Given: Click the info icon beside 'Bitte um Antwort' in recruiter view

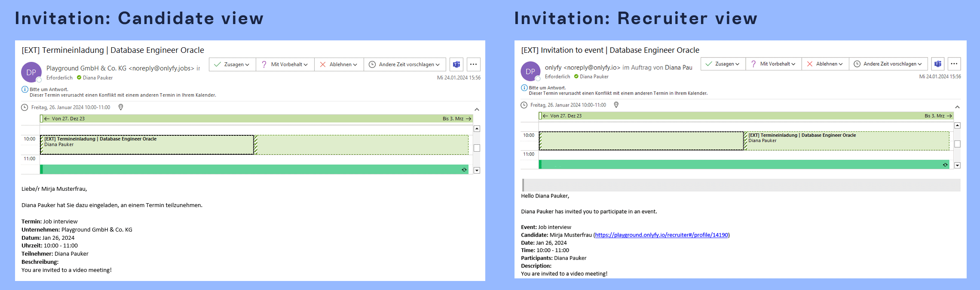Looking at the screenshot, I should (x=524, y=88).
